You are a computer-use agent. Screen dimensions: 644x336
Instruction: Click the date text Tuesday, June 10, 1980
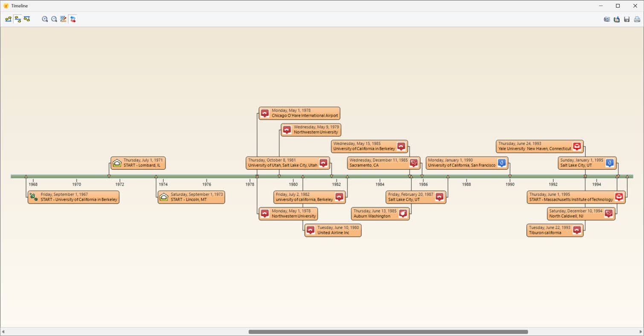coord(338,228)
